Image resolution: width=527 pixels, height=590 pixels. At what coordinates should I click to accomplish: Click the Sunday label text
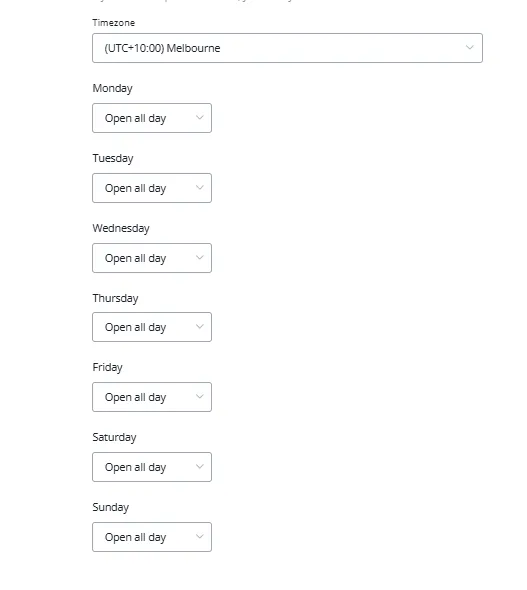[x=111, y=507]
